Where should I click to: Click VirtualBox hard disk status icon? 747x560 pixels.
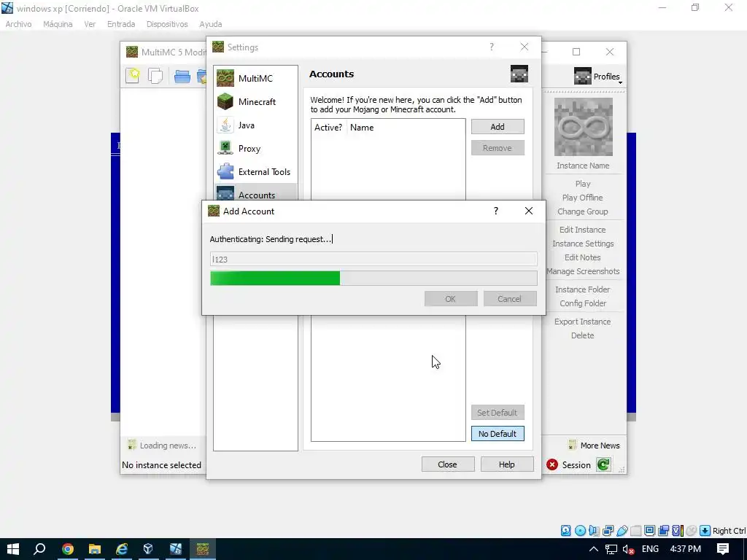[x=565, y=531]
